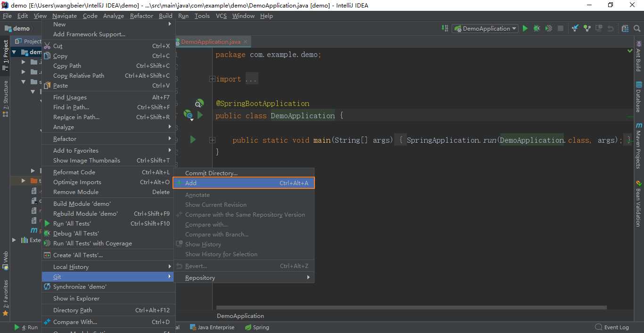Click the green run gutter arrow beside main method

pos(193,139)
